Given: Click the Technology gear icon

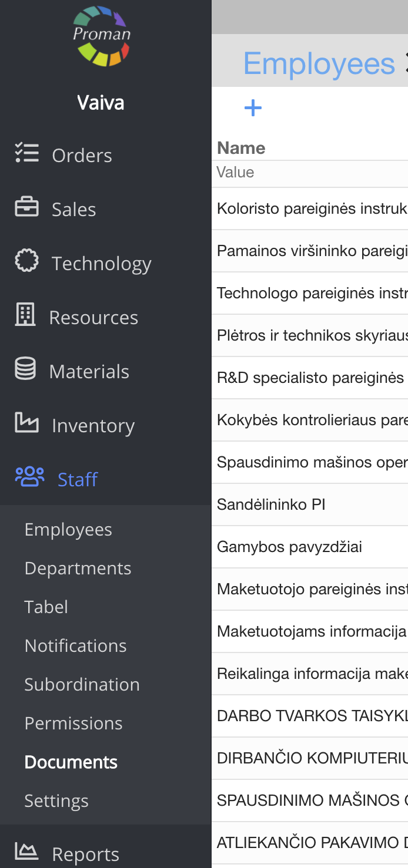Looking at the screenshot, I should pyautogui.click(x=26, y=262).
